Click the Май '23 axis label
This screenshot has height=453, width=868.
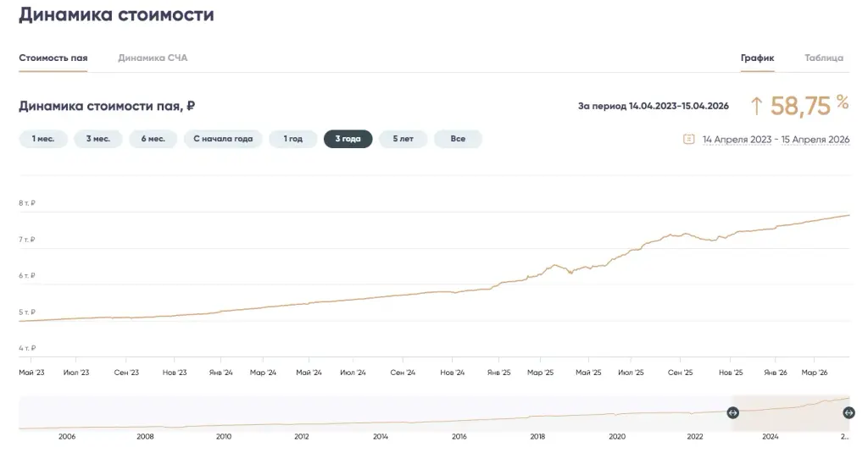point(31,373)
